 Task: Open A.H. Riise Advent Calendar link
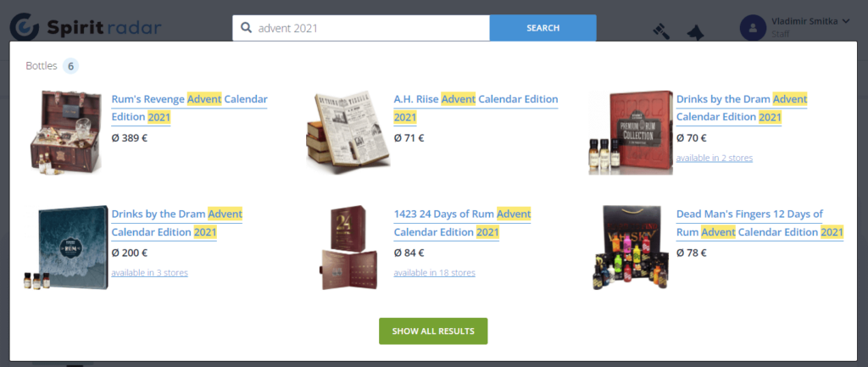(476, 108)
